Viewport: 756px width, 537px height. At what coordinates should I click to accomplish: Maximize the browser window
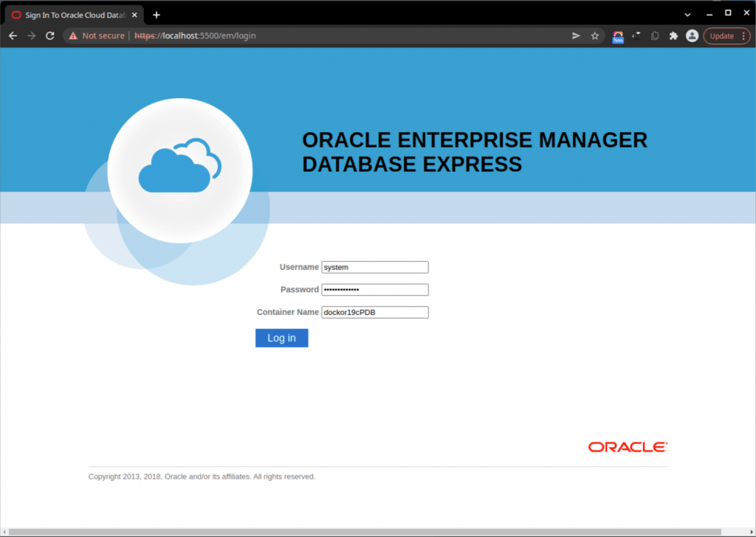tap(728, 13)
